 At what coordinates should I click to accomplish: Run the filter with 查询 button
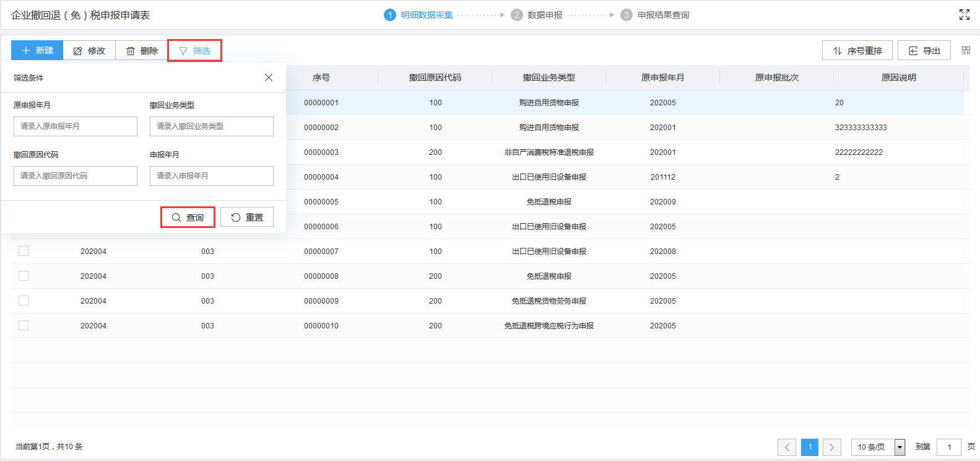click(188, 217)
